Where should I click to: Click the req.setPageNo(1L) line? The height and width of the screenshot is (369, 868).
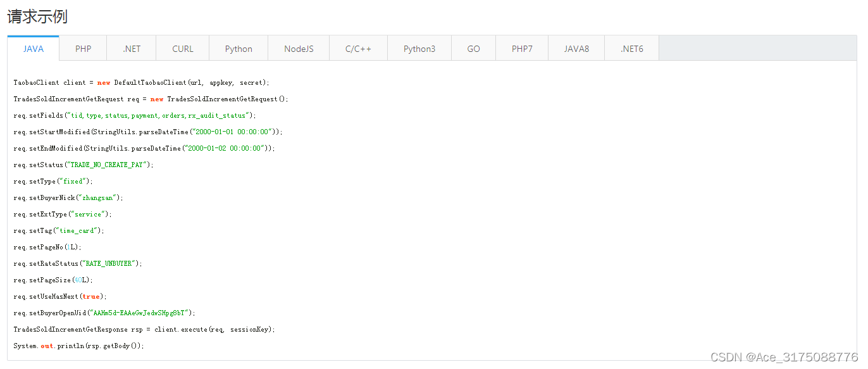(47, 247)
